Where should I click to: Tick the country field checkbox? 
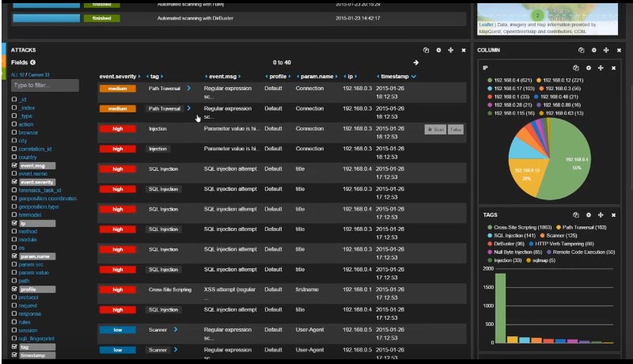point(14,157)
